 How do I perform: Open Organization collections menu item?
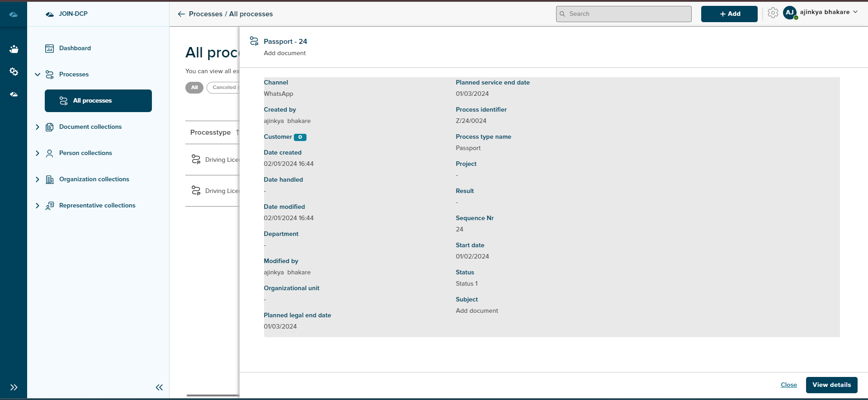pyautogui.click(x=94, y=179)
